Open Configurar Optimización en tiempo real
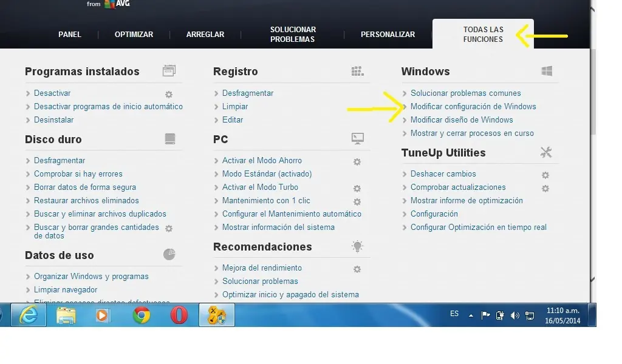The image size is (622, 364). (x=479, y=227)
